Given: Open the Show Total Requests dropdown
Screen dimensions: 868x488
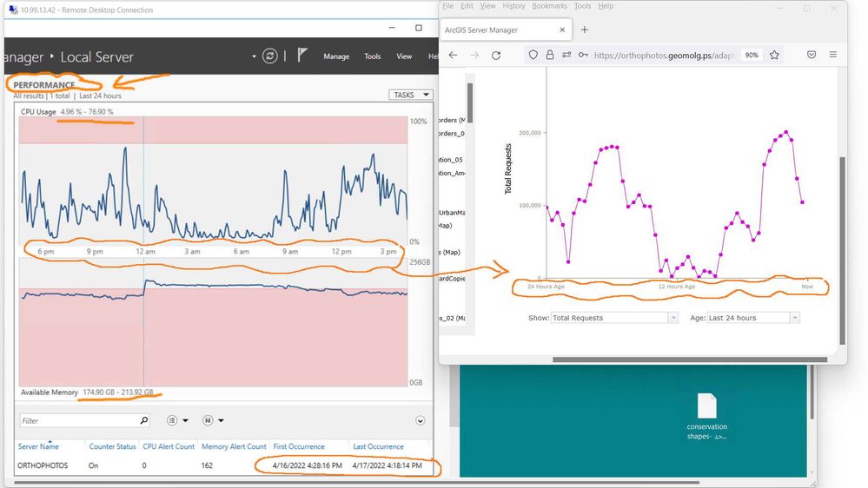Looking at the screenshot, I should [x=614, y=318].
